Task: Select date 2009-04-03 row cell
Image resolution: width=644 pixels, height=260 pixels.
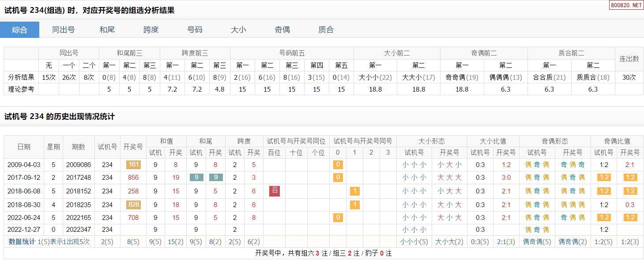Action: [x=24, y=165]
